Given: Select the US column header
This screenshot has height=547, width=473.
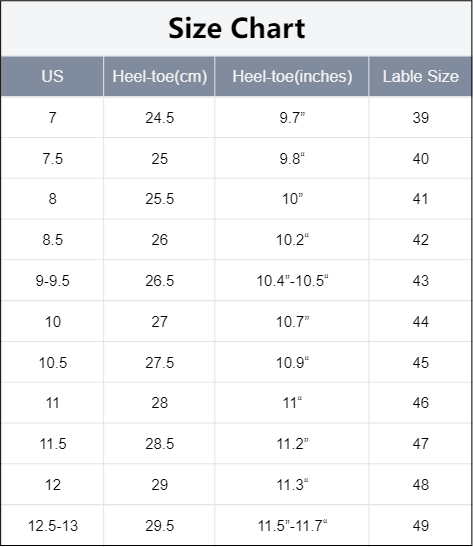Looking at the screenshot, I should [x=52, y=76].
